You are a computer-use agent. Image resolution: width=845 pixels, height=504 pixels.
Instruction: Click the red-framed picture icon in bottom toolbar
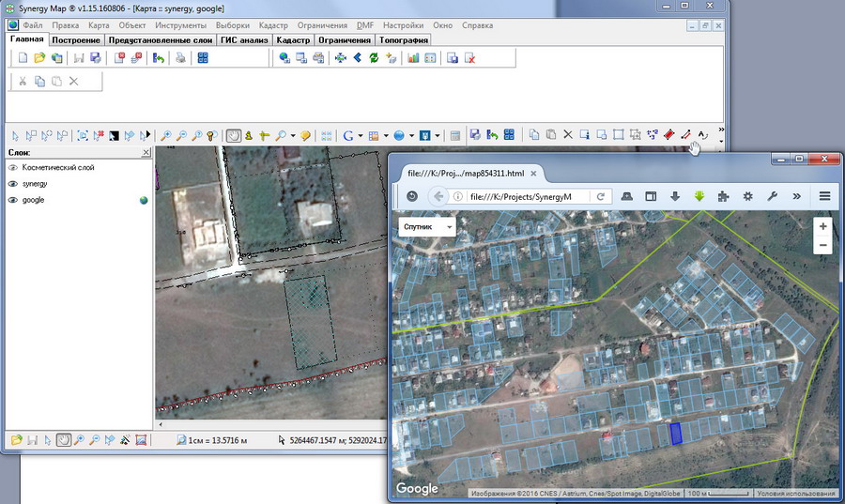coord(141,440)
